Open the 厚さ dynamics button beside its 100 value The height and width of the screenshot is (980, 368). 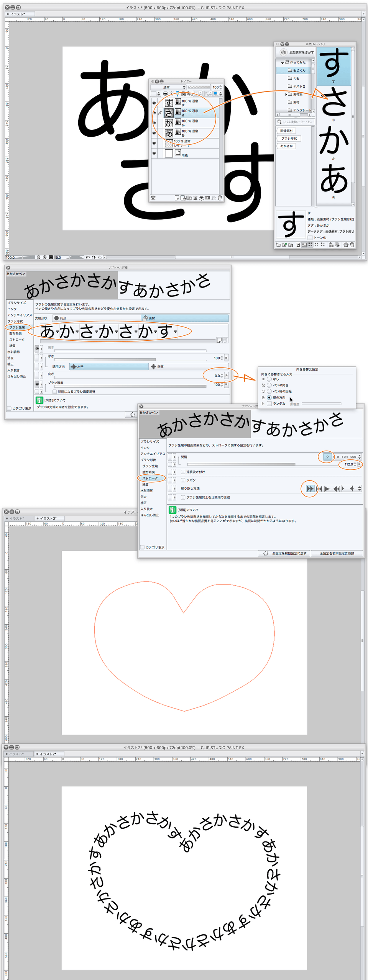pyautogui.click(x=226, y=358)
